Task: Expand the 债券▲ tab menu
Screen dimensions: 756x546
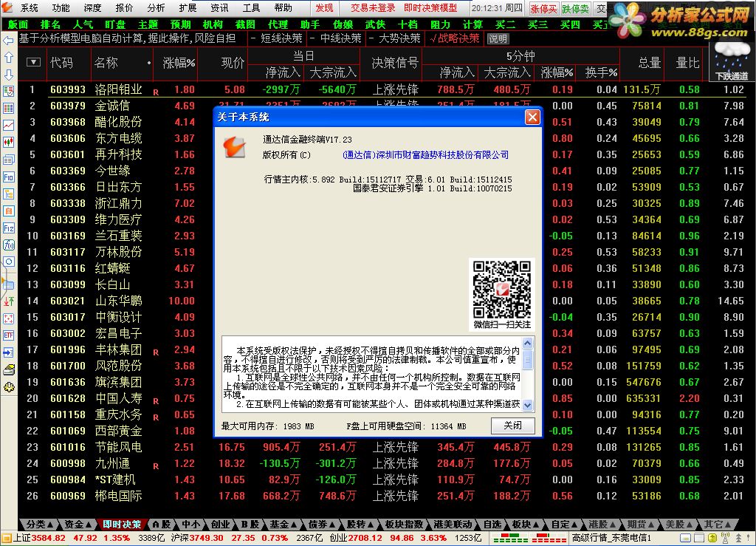Action: pyautogui.click(x=321, y=525)
